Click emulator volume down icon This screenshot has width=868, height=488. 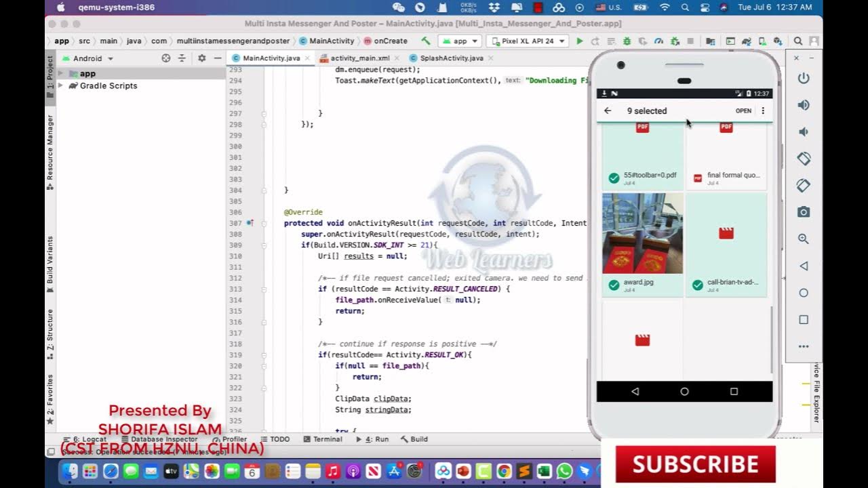coord(804,131)
